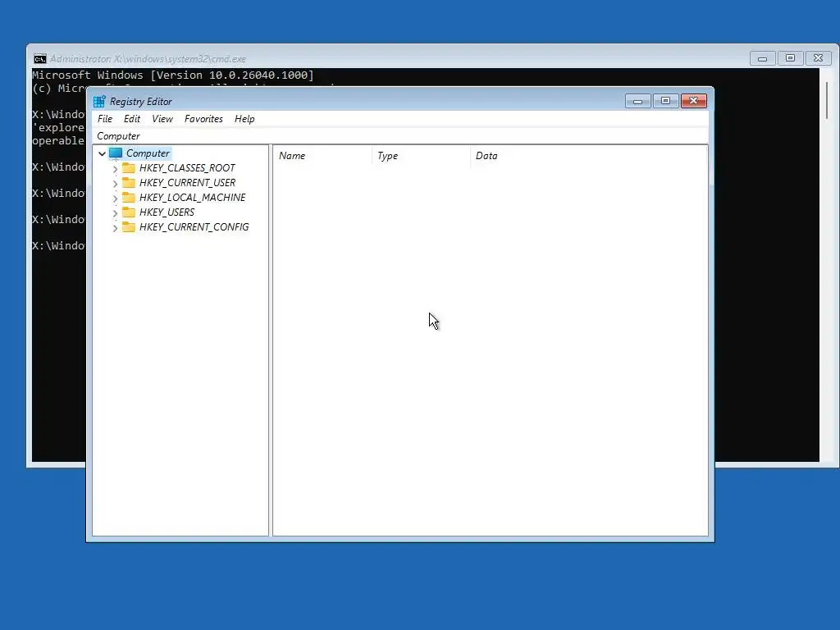The width and height of the screenshot is (840, 630).
Task: Click the HKEY_CURRENT_CONFIG folder icon
Action: [x=129, y=226]
